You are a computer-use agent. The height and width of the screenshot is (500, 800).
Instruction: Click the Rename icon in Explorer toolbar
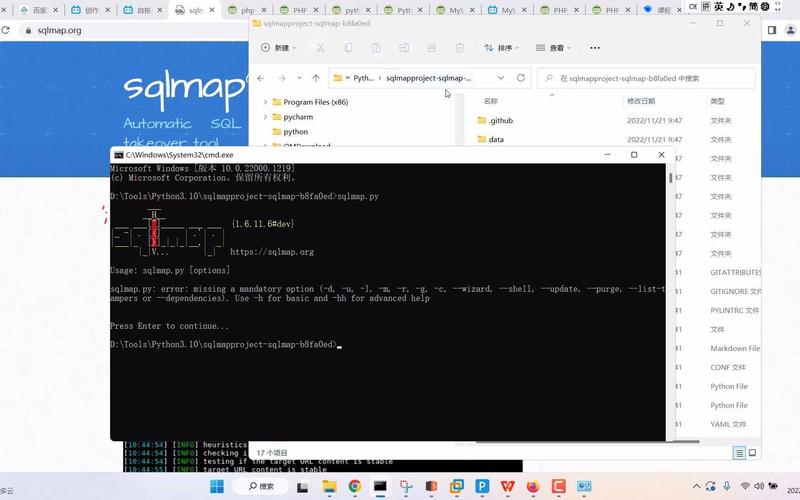click(404, 48)
